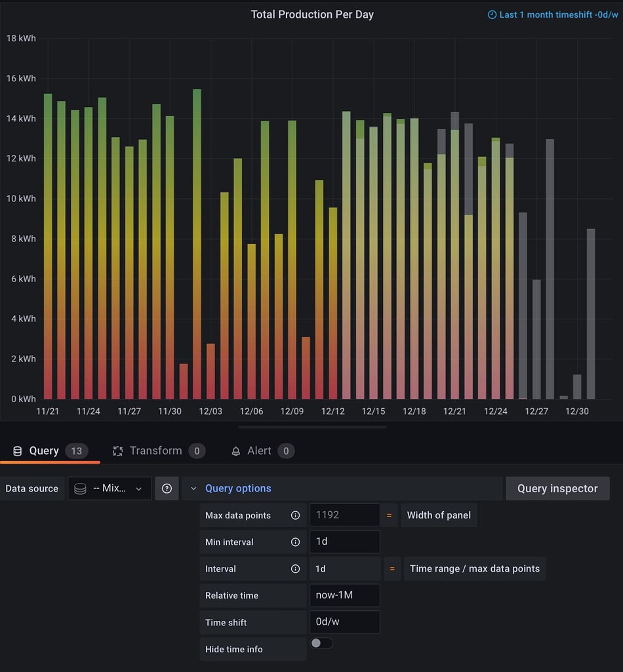Viewport: 623px width, 672px height.
Task: Click the database icon in data source selector
Action: click(79, 488)
